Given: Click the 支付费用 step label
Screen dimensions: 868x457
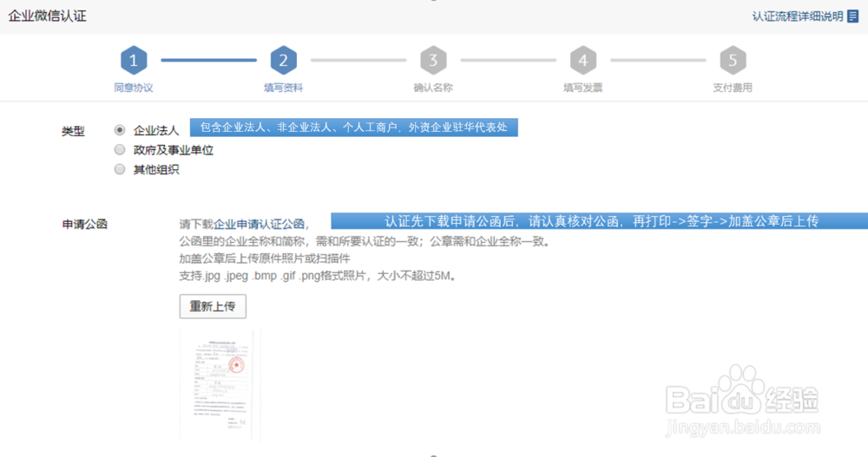Looking at the screenshot, I should [733, 88].
